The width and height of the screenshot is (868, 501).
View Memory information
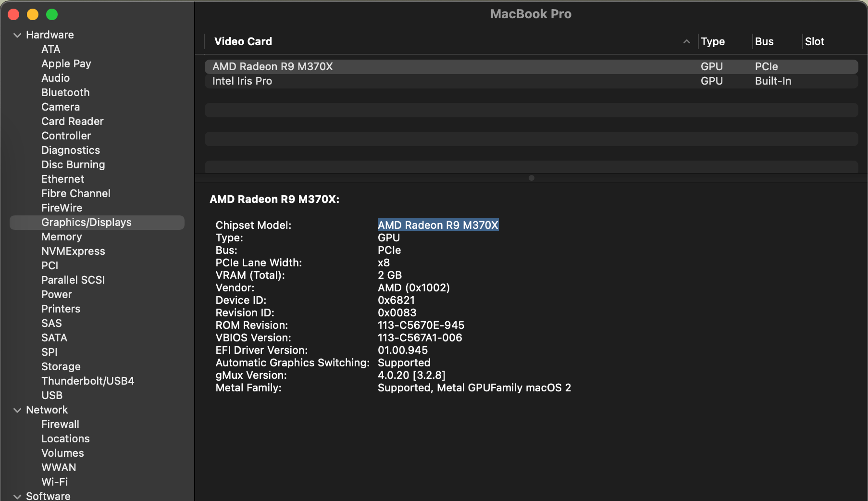[62, 237]
